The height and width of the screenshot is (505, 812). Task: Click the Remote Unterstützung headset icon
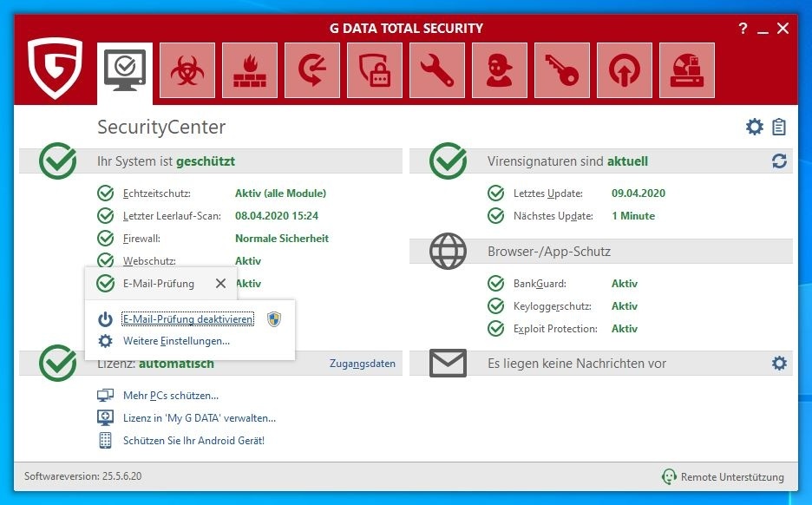[x=669, y=476]
